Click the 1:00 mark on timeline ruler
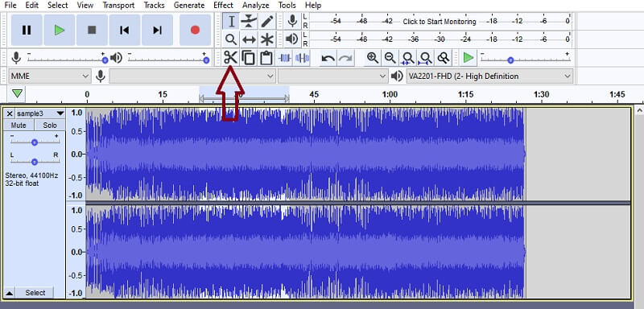644x309 pixels. point(390,95)
